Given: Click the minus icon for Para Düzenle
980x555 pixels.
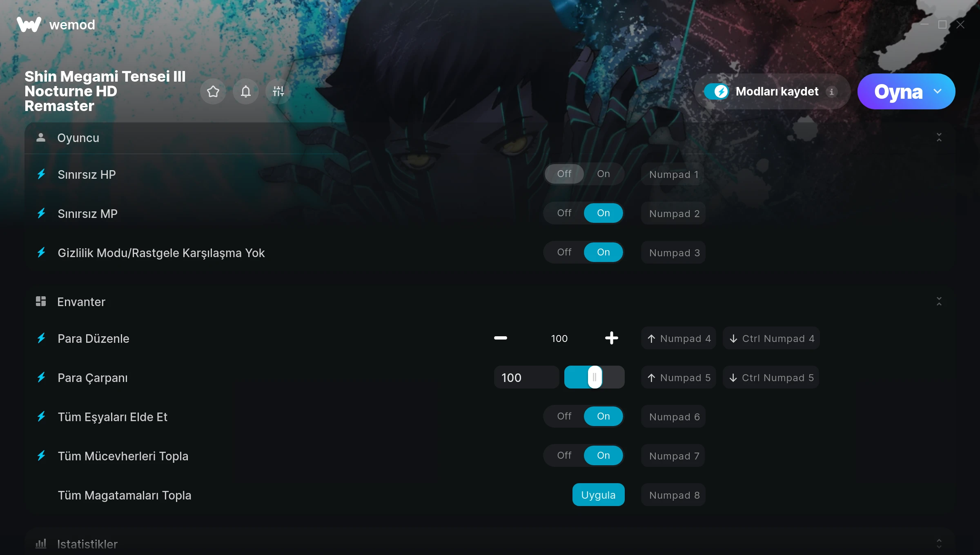Looking at the screenshot, I should point(501,338).
